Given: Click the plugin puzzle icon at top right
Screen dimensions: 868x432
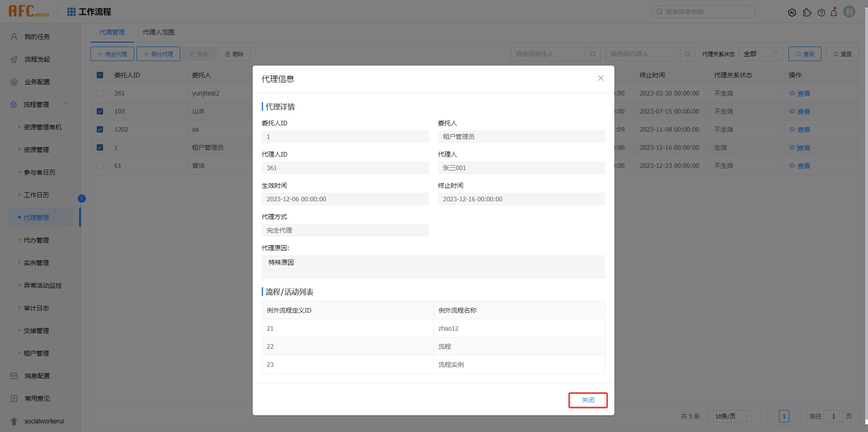Looking at the screenshot, I should click(807, 12).
